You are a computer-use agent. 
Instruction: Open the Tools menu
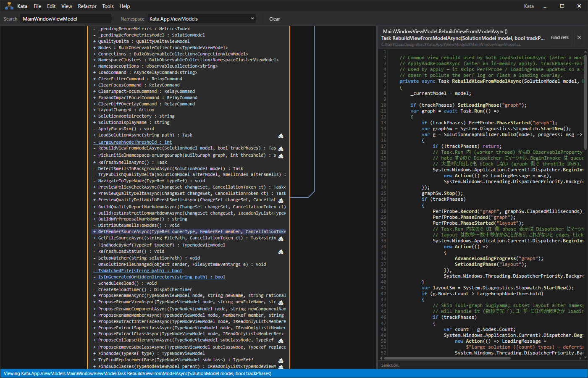[108, 6]
